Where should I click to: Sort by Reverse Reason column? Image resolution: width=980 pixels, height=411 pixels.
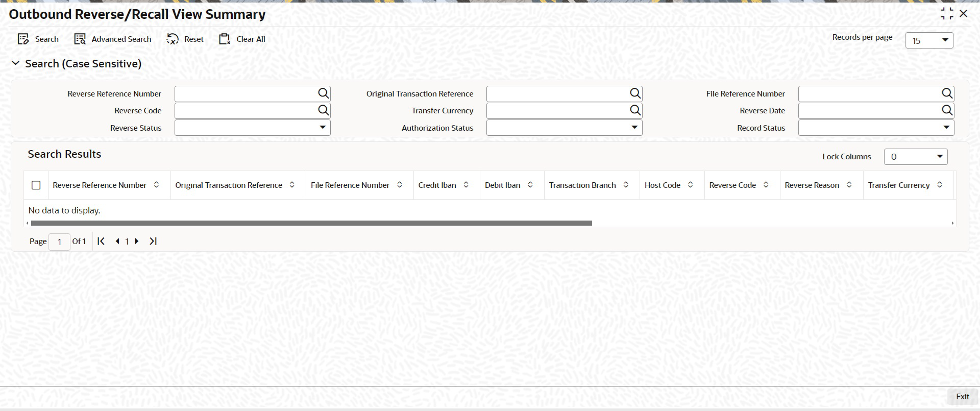pos(849,185)
